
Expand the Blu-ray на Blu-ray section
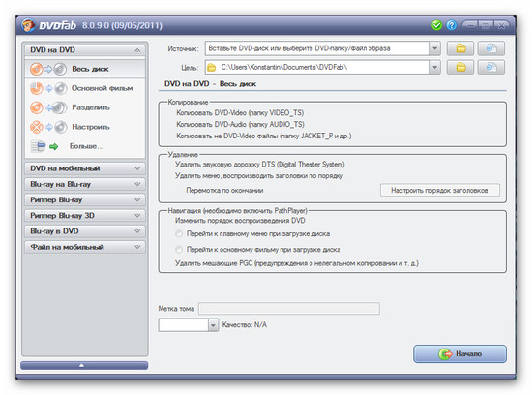pos(85,184)
